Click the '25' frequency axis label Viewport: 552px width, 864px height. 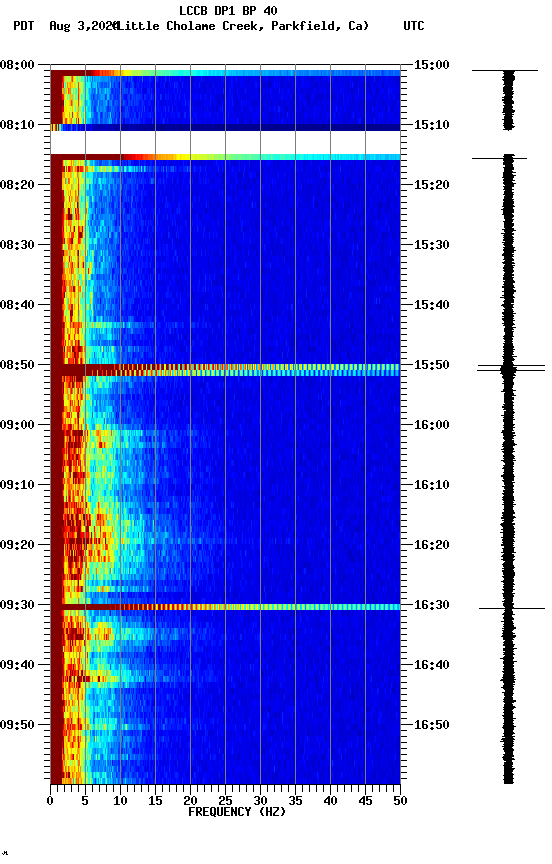pos(225,801)
